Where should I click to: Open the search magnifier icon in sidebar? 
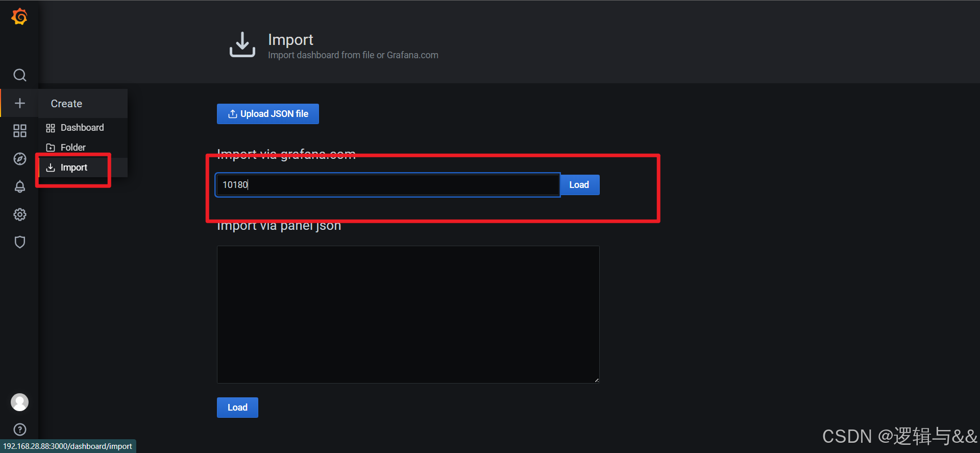tap(19, 75)
